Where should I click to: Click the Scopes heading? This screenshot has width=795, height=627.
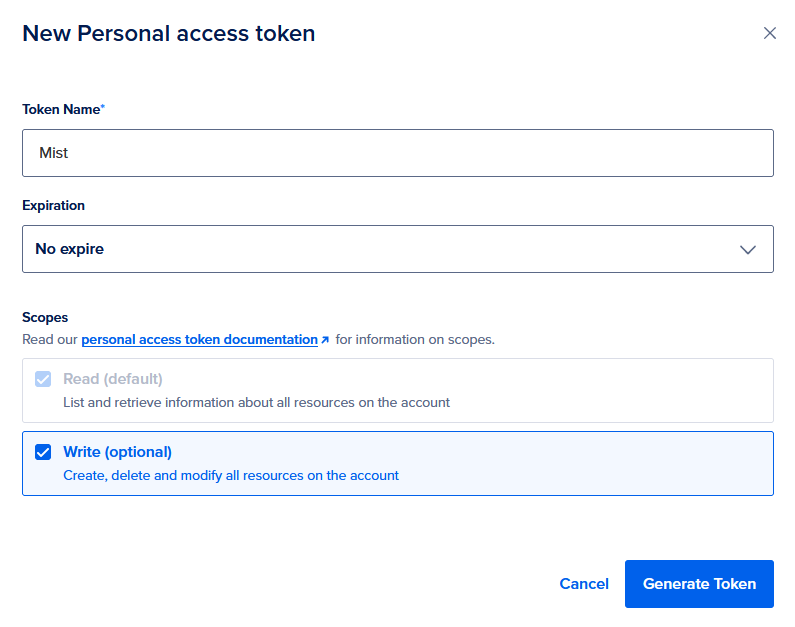coord(45,317)
